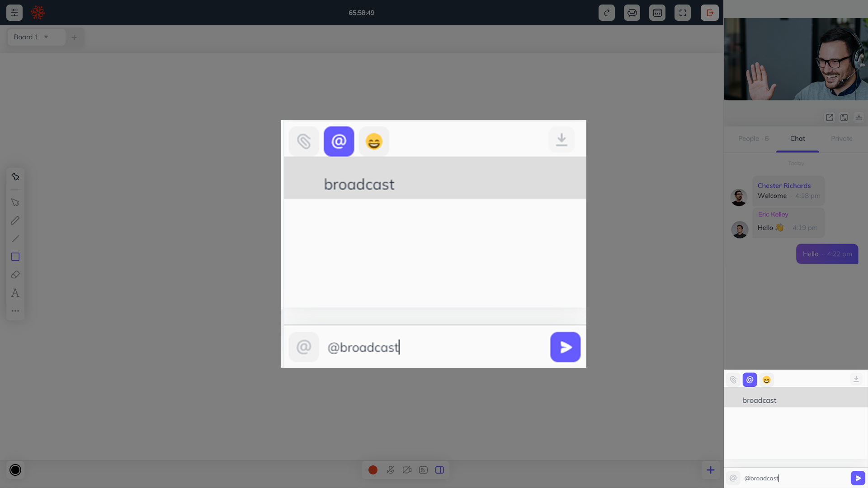Click the download icon in chat panel
This screenshot has height=488, width=868.
coord(857,379)
